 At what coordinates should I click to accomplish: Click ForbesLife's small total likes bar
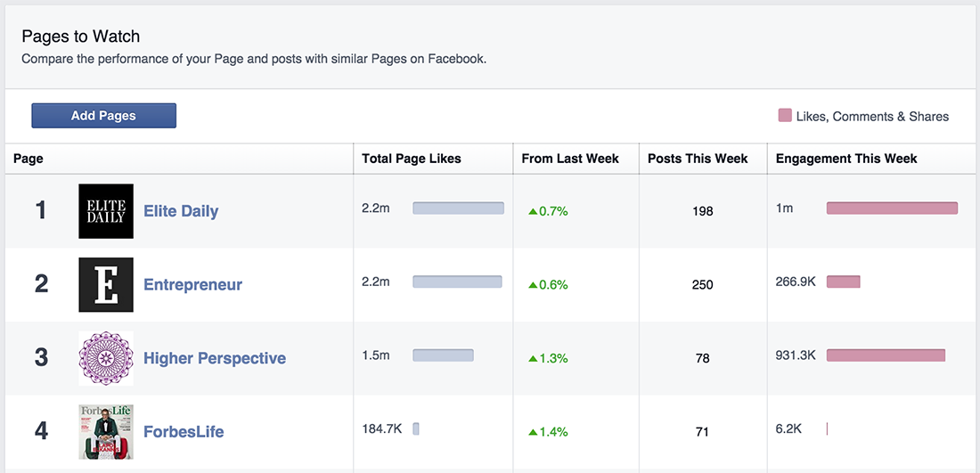tap(416, 428)
